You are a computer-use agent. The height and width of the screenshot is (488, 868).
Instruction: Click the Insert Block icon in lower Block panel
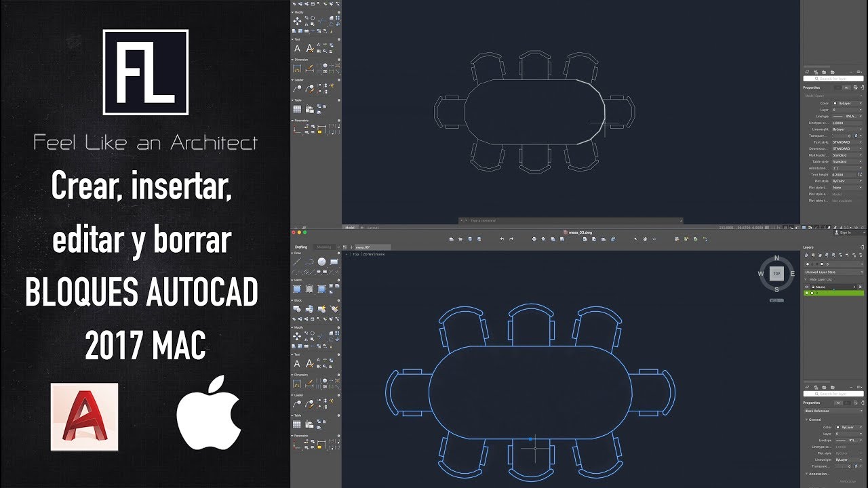point(297,308)
